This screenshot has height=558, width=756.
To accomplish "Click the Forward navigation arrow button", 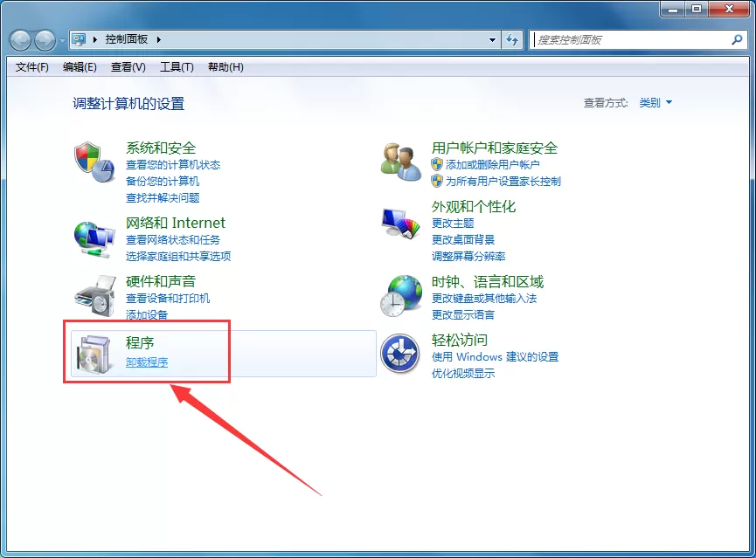I will [x=45, y=40].
